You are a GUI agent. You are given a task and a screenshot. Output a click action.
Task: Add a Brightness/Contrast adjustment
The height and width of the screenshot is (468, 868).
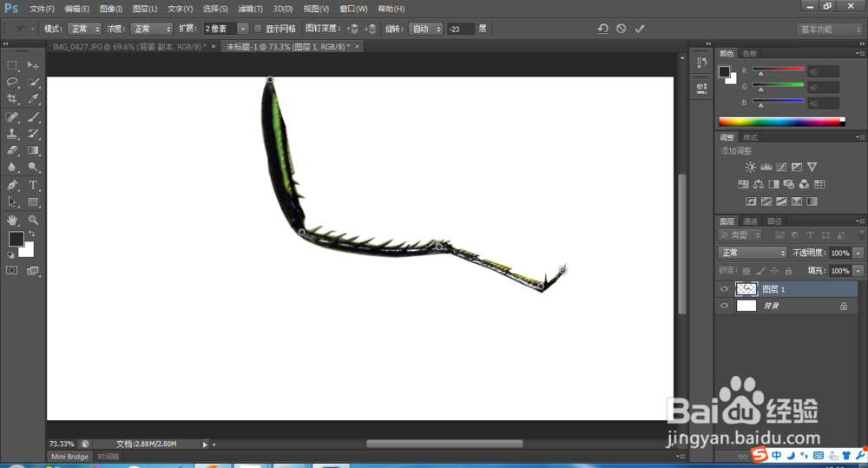(x=750, y=167)
